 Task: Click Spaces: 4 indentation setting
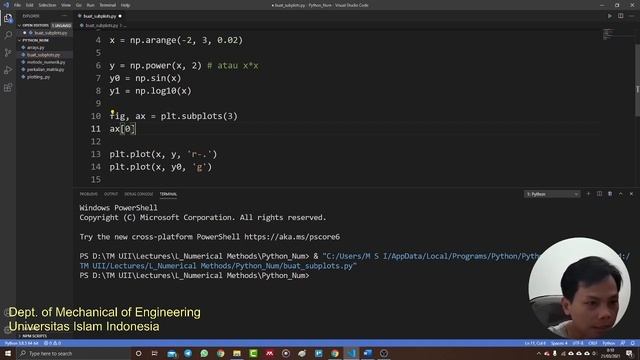(x=559, y=343)
